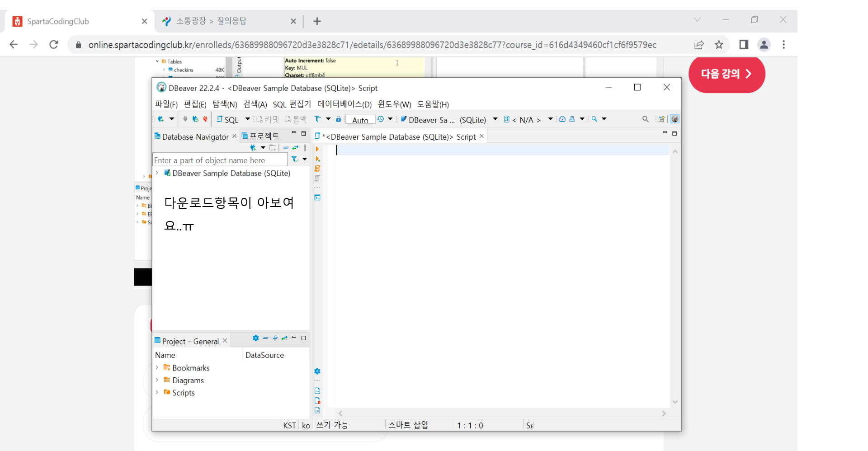Click the red Disconnect icon in main toolbar
868x451 pixels.
point(205,119)
